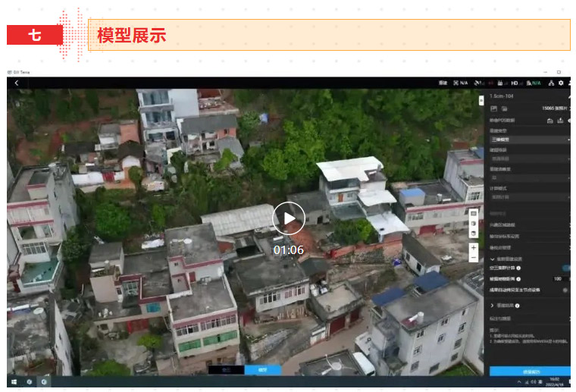
Task: Open the settings gear in top bar
Action: tap(561, 83)
